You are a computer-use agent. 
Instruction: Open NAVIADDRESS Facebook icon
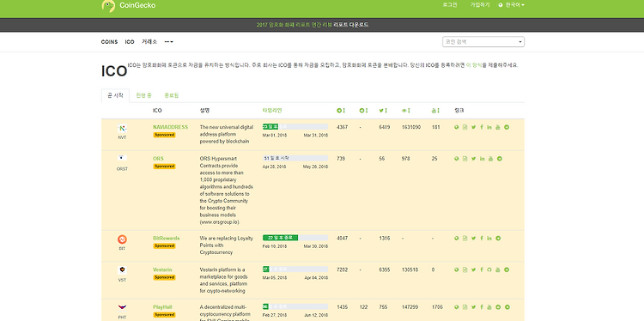(482, 127)
